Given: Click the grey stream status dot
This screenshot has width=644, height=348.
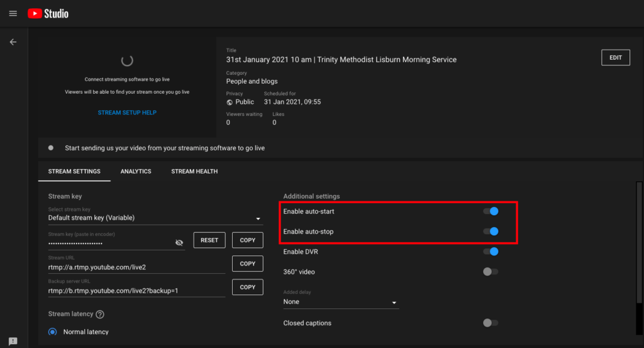Looking at the screenshot, I should click(x=51, y=148).
